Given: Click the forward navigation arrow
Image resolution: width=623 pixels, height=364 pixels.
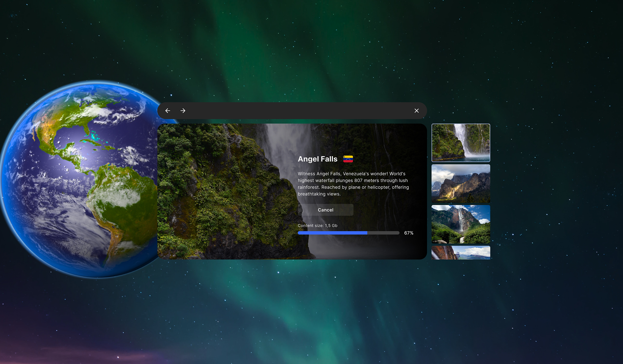Looking at the screenshot, I should point(183,111).
